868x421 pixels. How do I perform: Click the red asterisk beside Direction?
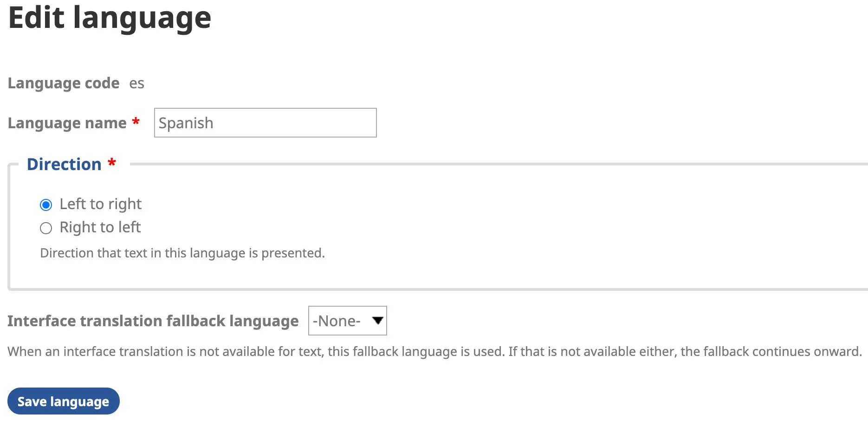point(112,163)
